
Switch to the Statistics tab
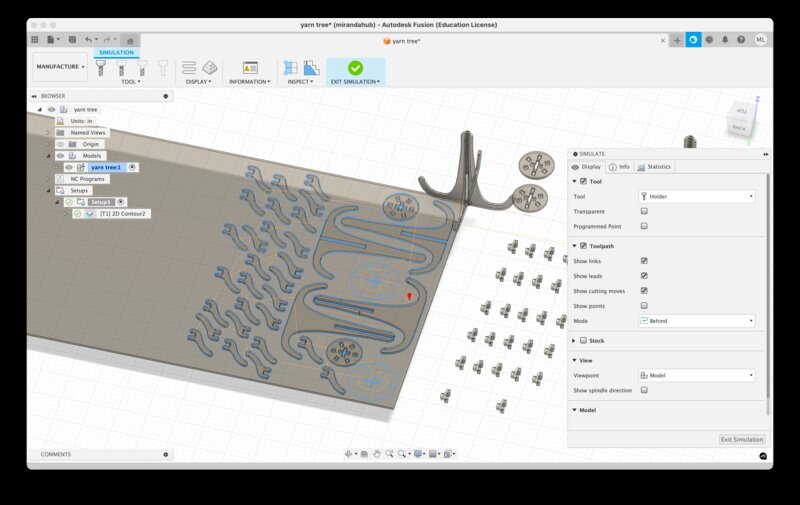655,167
